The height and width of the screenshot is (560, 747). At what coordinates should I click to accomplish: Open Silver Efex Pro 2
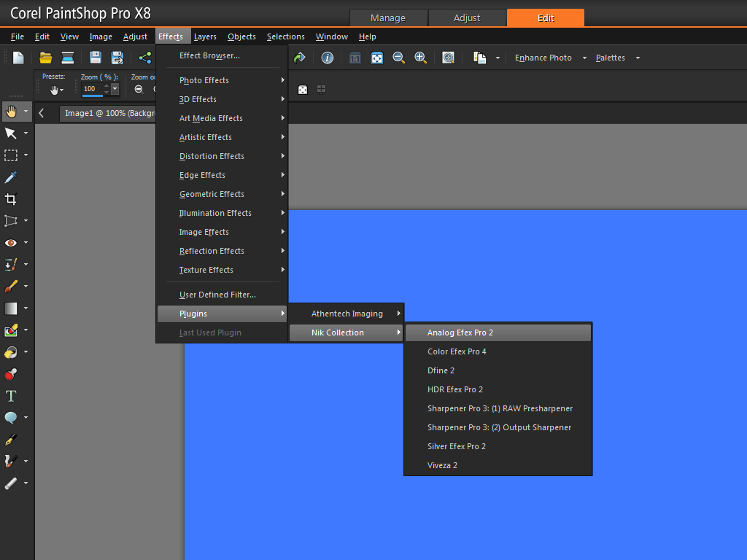point(456,446)
